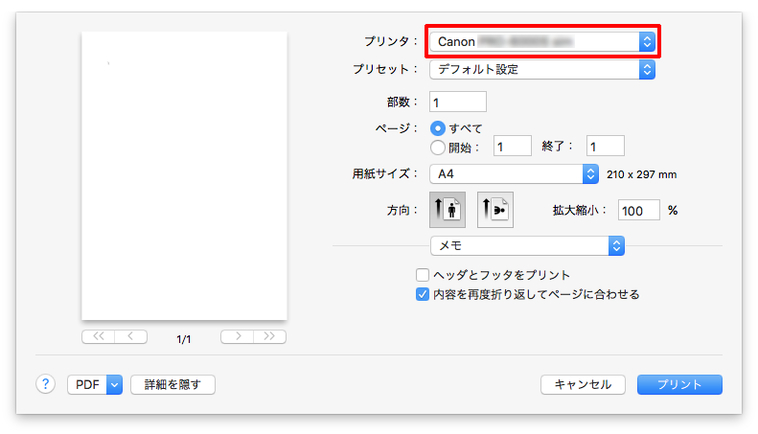Screen dimensions: 758x434
Task: Click the キャンセル button
Action: 583,384
